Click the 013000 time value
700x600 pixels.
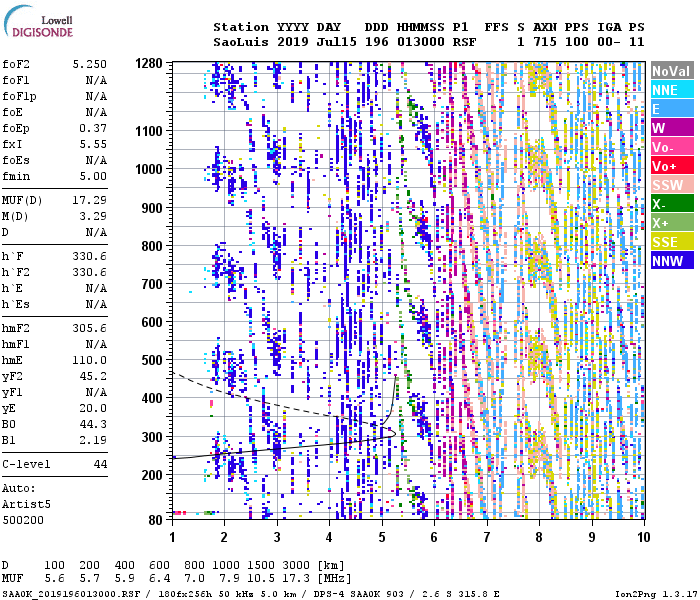coord(421,42)
